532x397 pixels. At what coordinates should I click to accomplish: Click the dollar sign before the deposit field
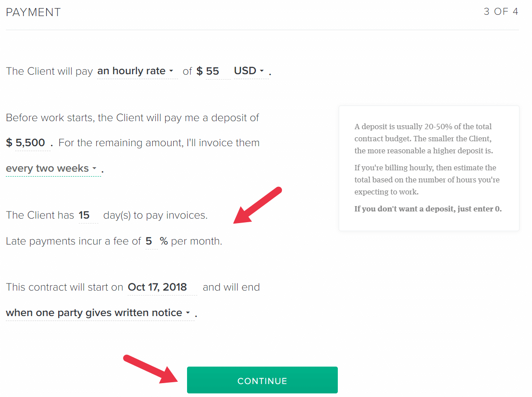[9, 143]
